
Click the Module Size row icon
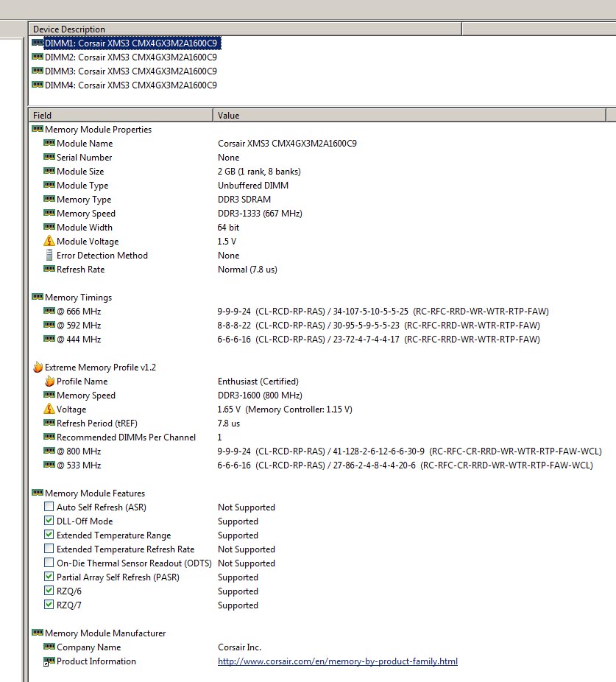(49, 171)
